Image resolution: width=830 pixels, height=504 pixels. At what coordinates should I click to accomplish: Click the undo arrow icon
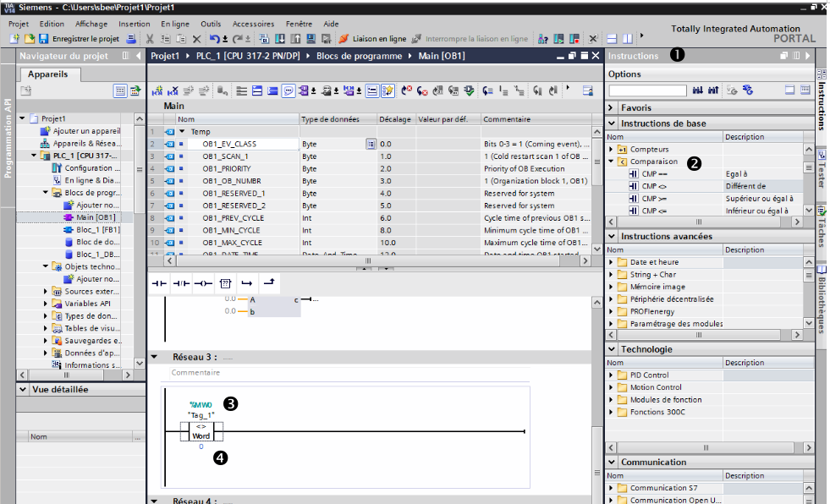pyautogui.click(x=214, y=39)
